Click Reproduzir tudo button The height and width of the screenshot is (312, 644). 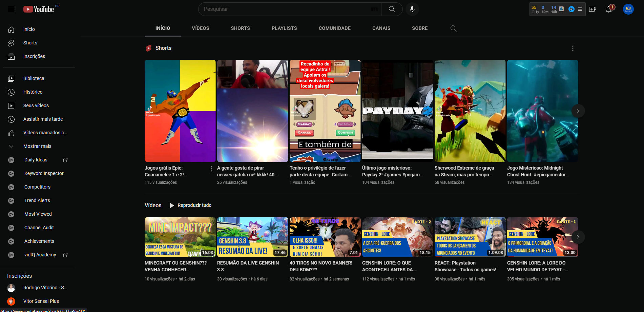(190, 205)
